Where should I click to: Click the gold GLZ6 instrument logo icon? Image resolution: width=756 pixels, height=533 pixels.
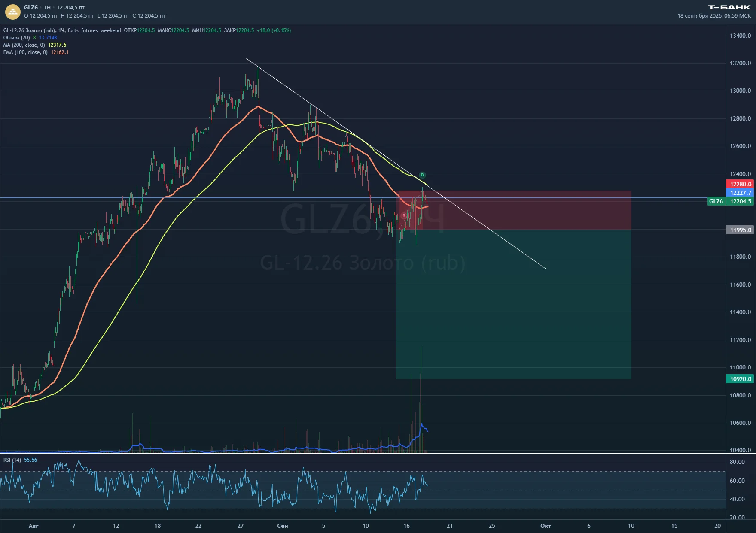click(x=13, y=12)
